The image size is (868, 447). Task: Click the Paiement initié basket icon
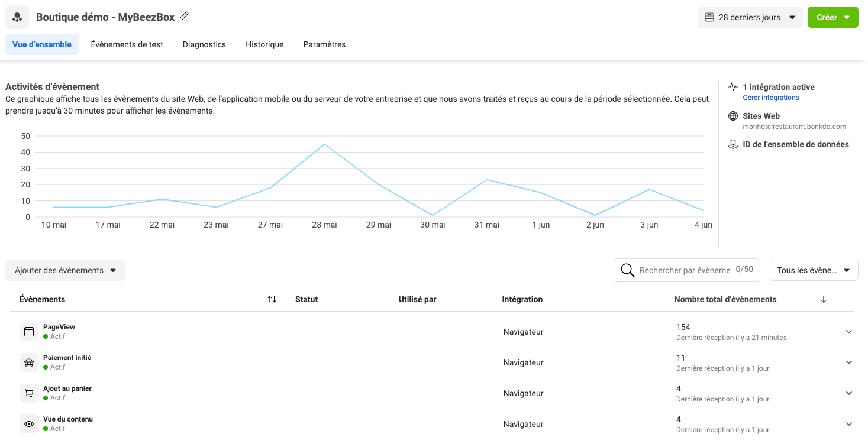pyautogui.click(x=29, y=362)
